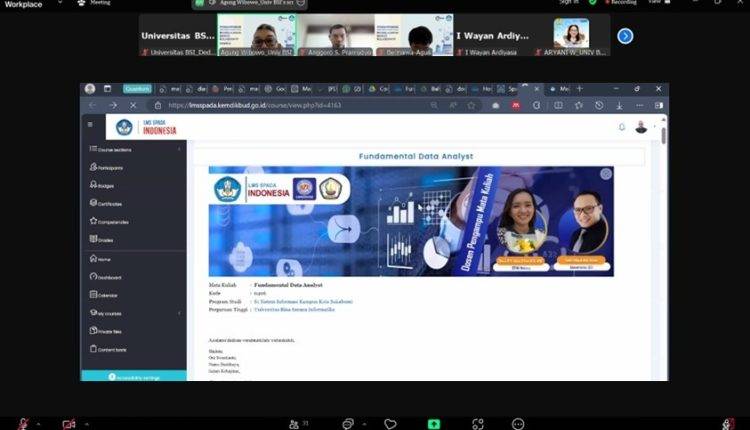The height and width of the screenshot is (430, 750).
Task: Open Zoom More options icon
Action: [518, 424]
